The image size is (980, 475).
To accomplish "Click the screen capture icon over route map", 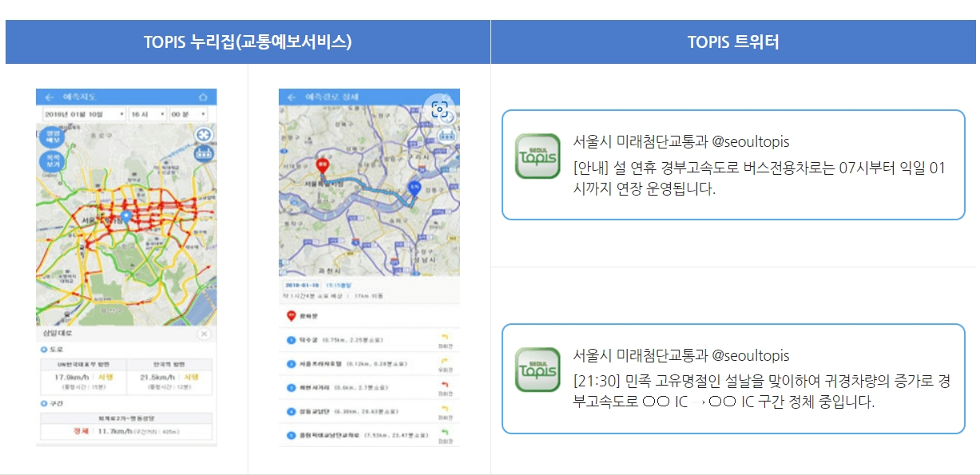I will (439, 109).
